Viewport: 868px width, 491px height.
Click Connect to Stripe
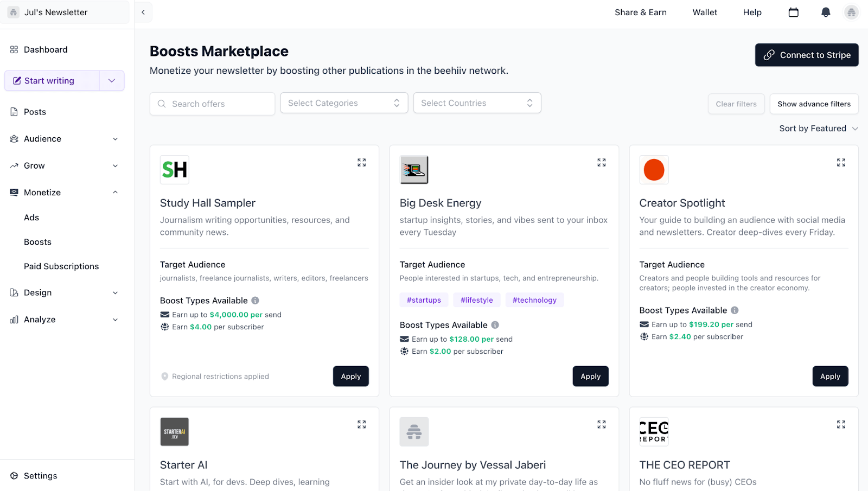coord(807,55)
